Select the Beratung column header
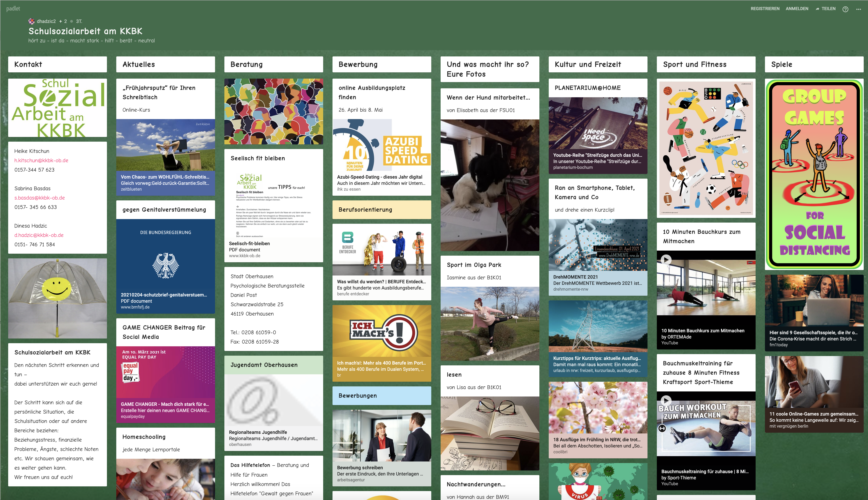 274,65
